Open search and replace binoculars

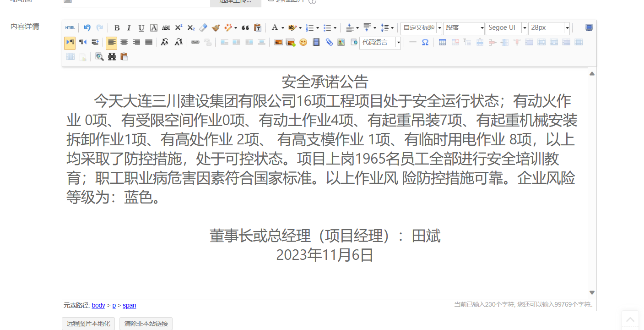pos(112,57)
